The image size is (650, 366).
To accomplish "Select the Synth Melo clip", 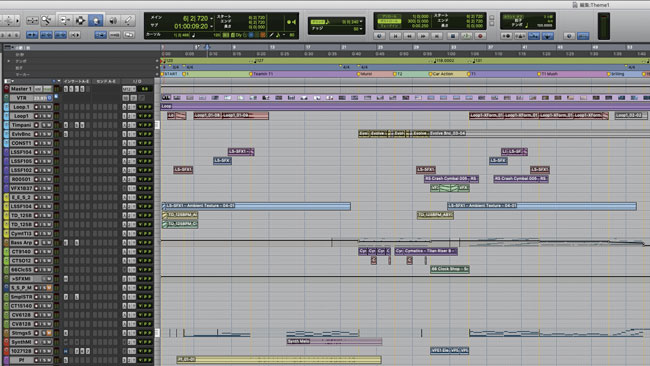I will coord(334,342).
